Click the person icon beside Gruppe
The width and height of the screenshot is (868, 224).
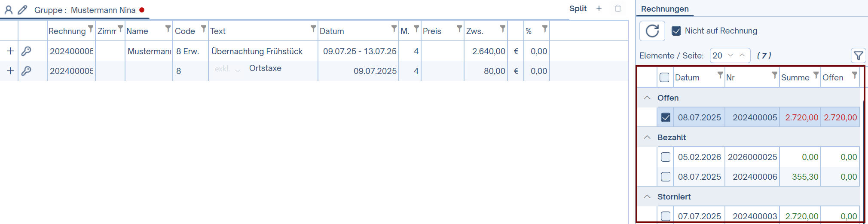click(x=9, y=10)
